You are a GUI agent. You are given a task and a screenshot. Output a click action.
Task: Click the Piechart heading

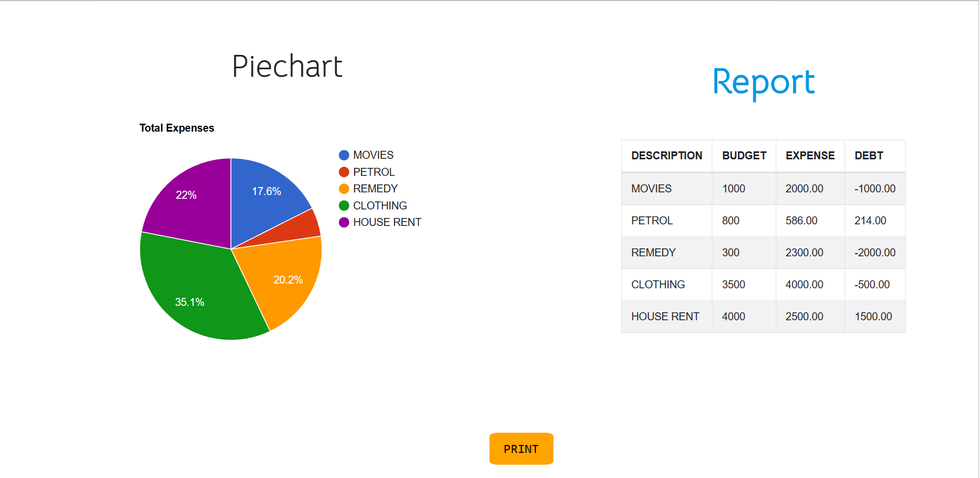point(287,67)
